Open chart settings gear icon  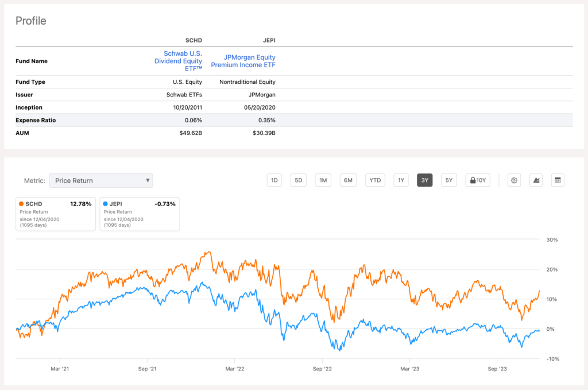coord(514,180)
